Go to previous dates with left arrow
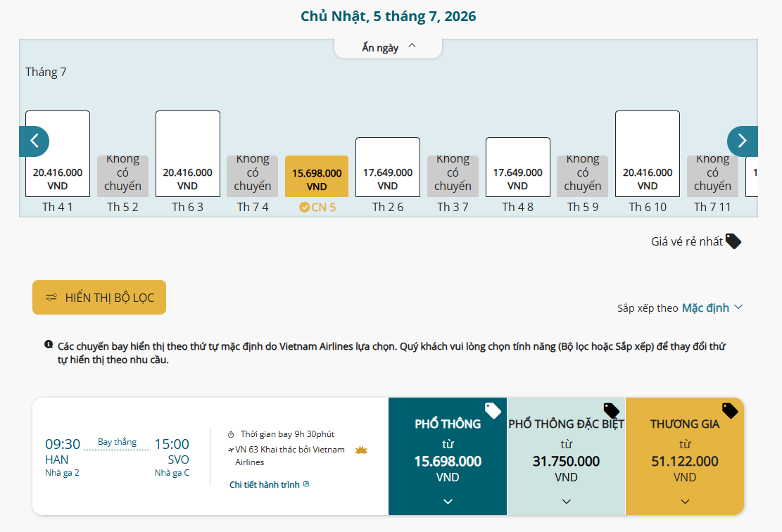The width and height of the screenshot is (782, 532). point(34,141)
